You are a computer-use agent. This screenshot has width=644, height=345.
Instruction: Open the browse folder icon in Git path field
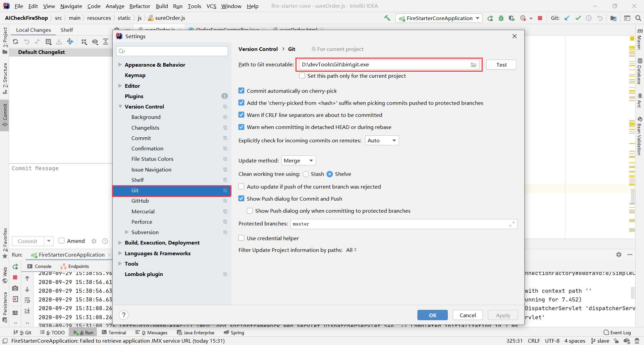click(x=473, y=65)
